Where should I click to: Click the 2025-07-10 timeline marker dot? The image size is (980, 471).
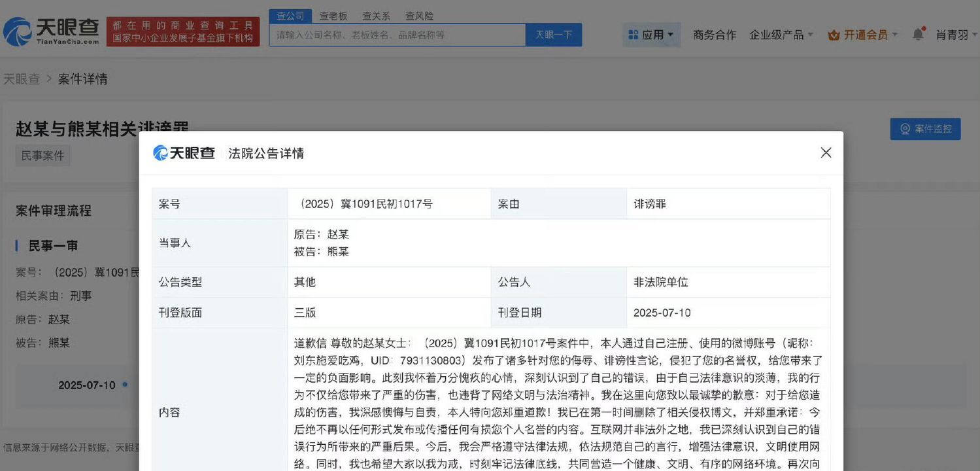click(x=125, y=384)
